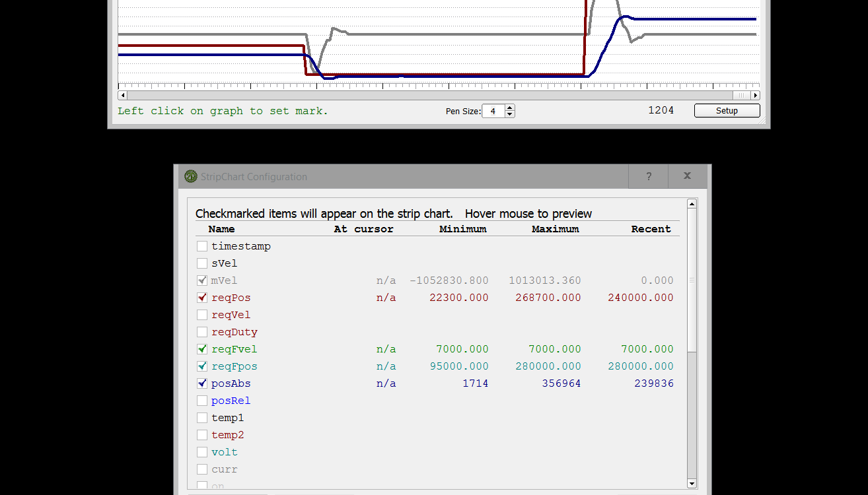Viewport: 868px width, 495px height.
Task: Click the configuration list vertical scrollbar thumb
Action: tap(692, 280)
